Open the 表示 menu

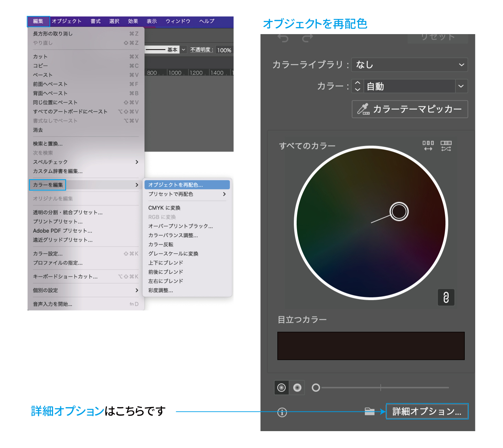[x=152, y=21]
